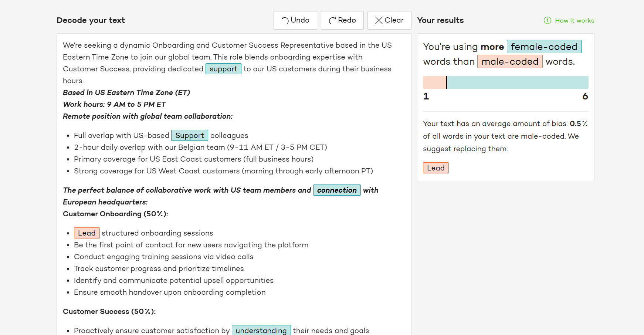
Task: Click the Redo arrow icon
Action: coord(332,20)
